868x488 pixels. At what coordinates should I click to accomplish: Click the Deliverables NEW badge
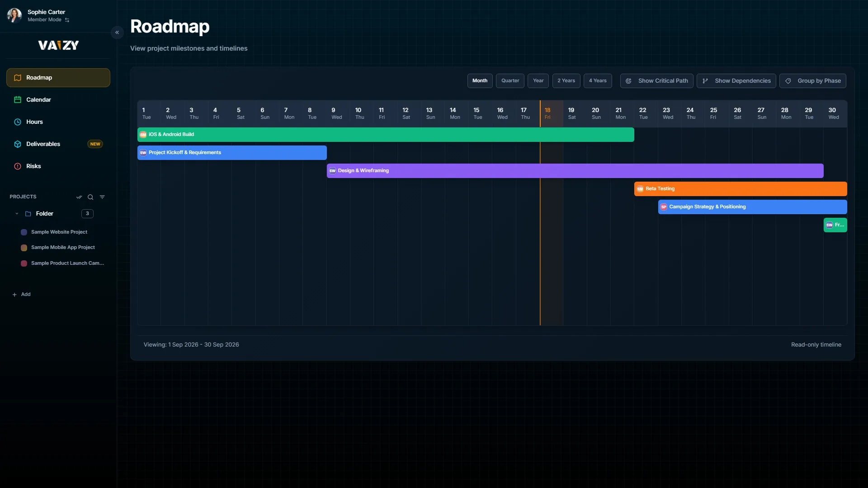(95, 144)
